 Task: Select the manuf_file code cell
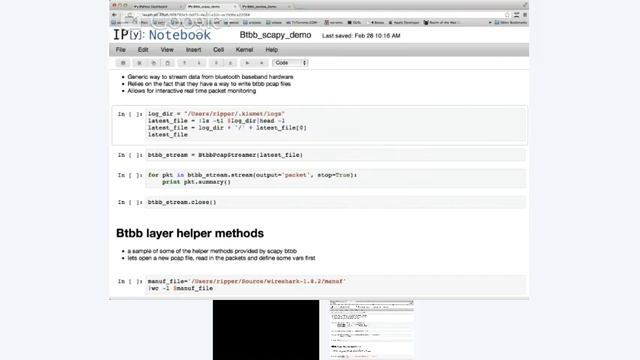[x=335, y=284]
